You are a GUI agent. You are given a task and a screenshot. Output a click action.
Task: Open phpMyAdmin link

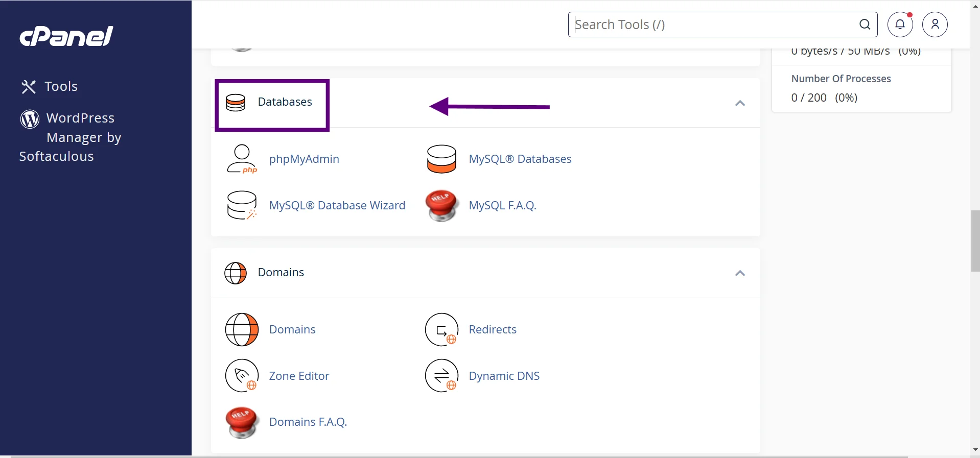click(304, 159)
